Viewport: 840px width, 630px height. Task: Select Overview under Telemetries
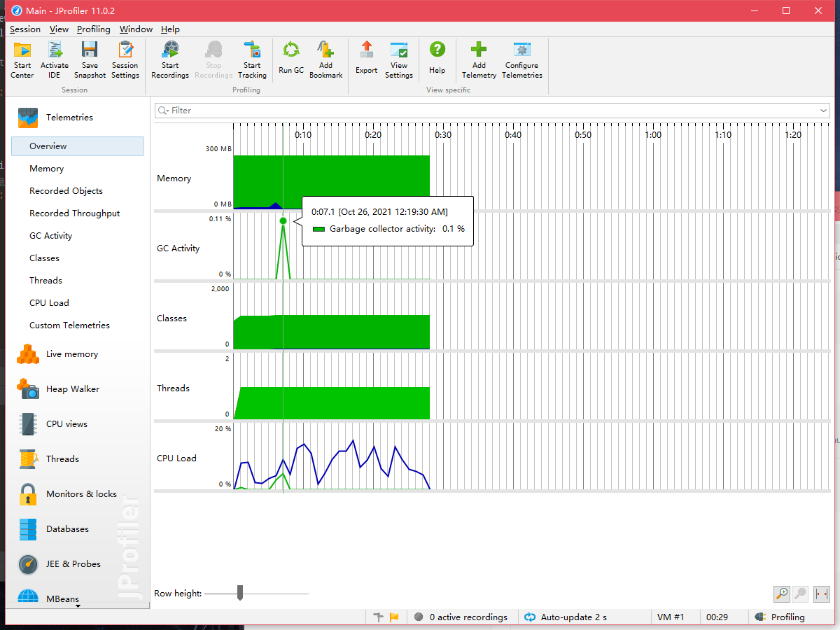point(78,146)
